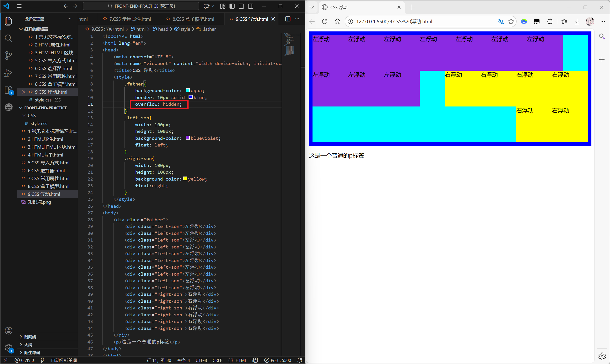Click the blueviolet color swatch
Screen dimensions: 610x364
(188, 138)
